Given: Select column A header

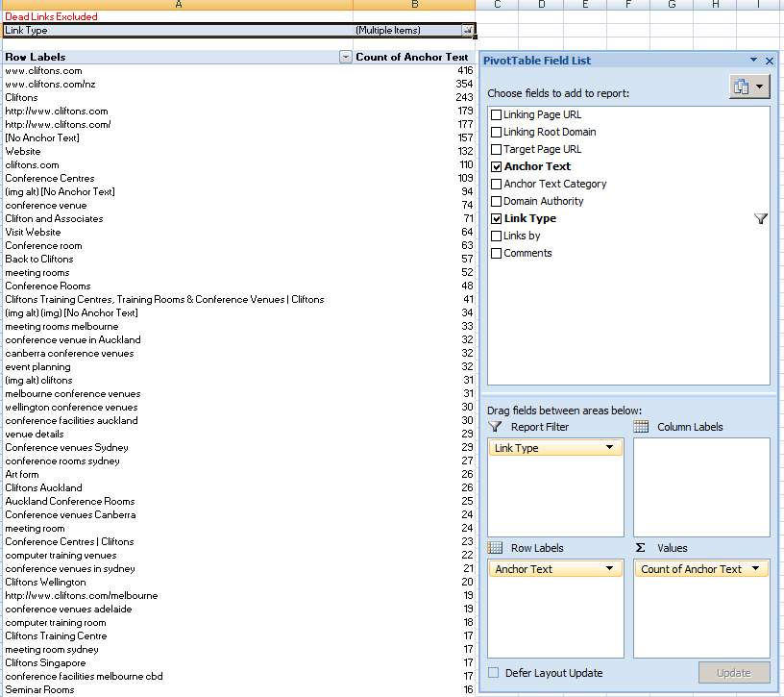Looking at the screenshot, I should pyautogui.click(x=178, y=6).
